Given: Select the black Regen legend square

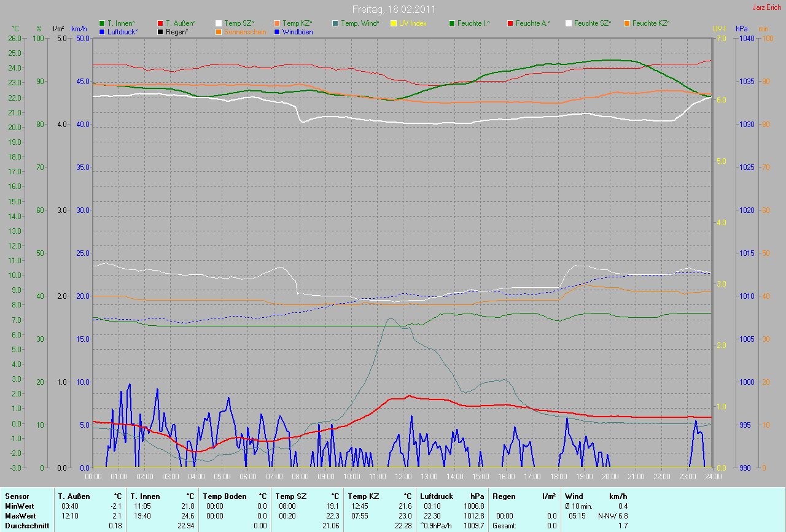Looking at the screenshot, I should [x=160, y=31].
